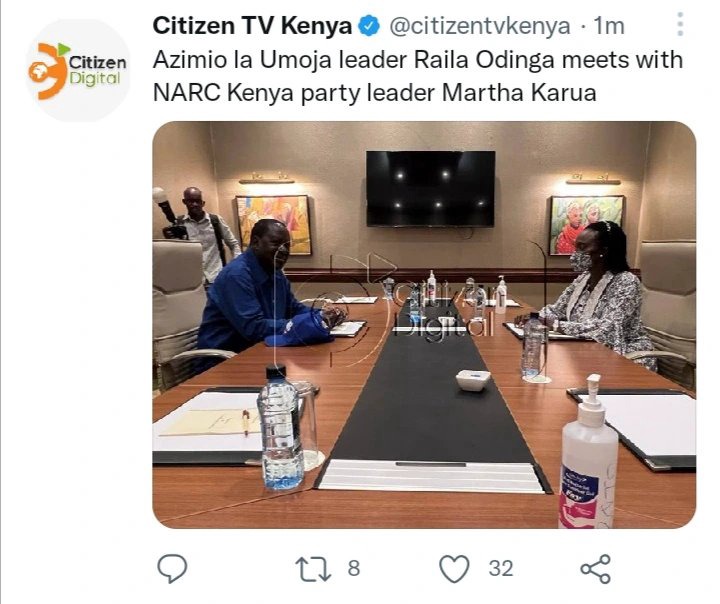
Task: Click the wall-mounted TV in the photo
Action: click(x=431, y=189)
